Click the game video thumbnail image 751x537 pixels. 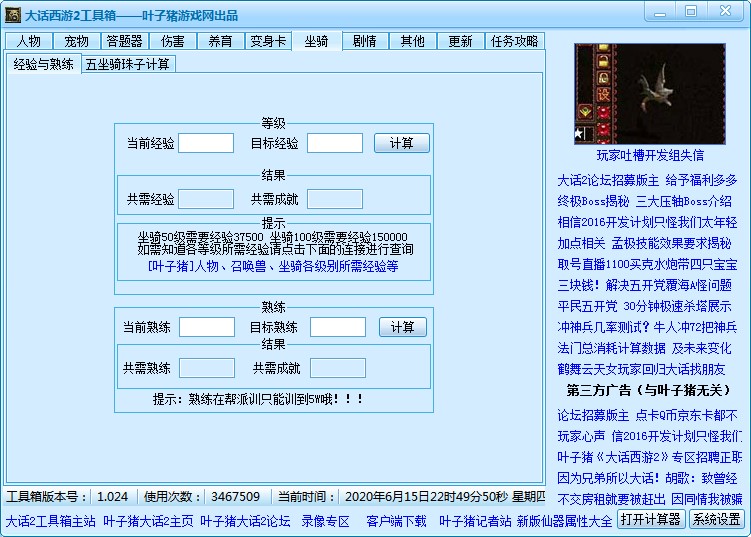click(x=650, y=94)
